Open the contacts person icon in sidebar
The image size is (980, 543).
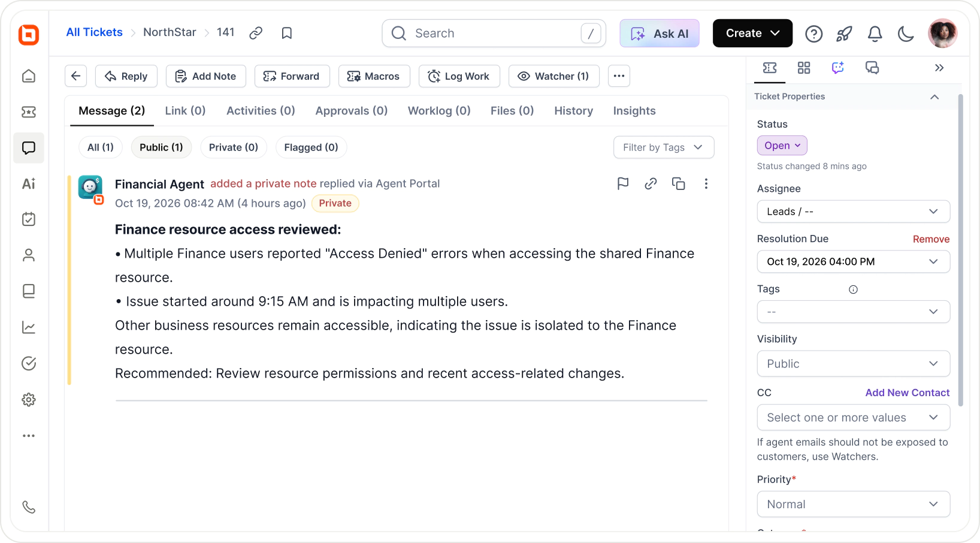click(x=29, y=255)
